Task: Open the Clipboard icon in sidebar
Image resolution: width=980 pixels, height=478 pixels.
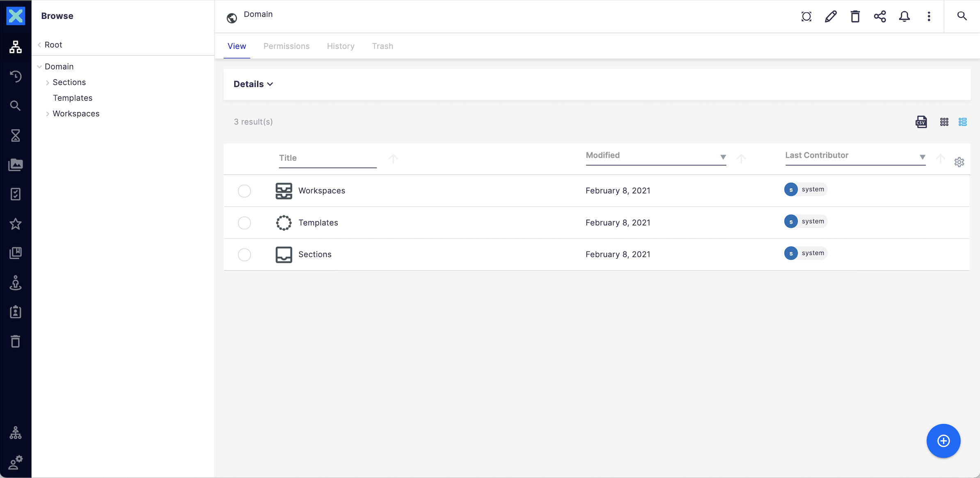Action: pos(16,312)
